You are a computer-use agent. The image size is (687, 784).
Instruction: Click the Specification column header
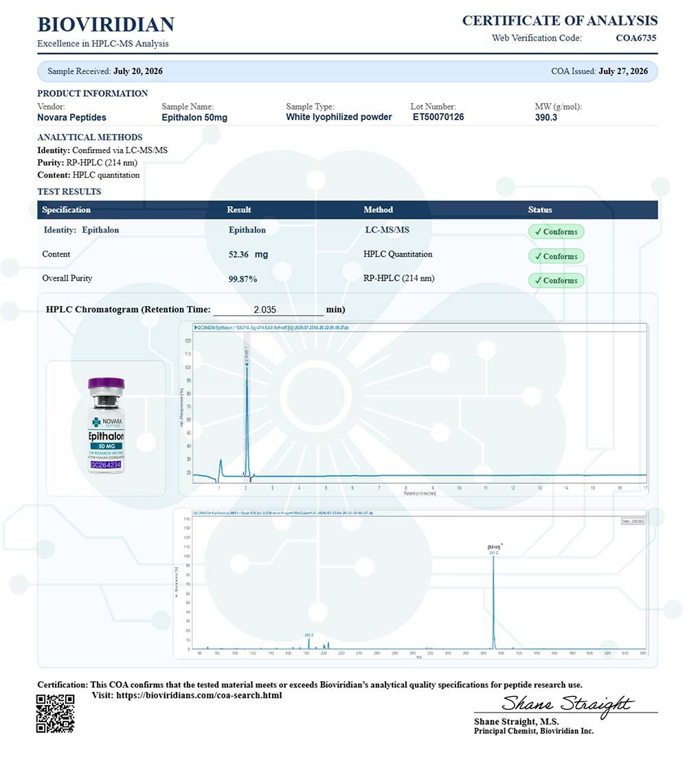pyautogui.click(x=66, y=209)
